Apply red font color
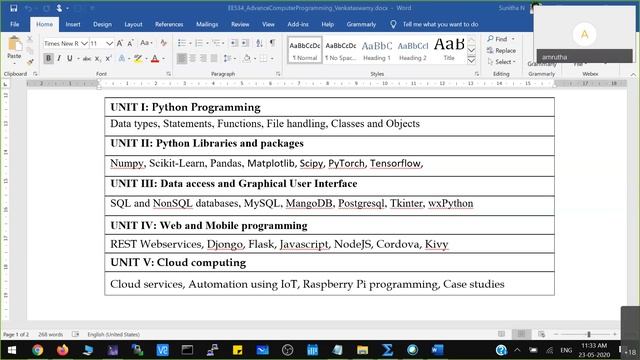 point(155,59)
